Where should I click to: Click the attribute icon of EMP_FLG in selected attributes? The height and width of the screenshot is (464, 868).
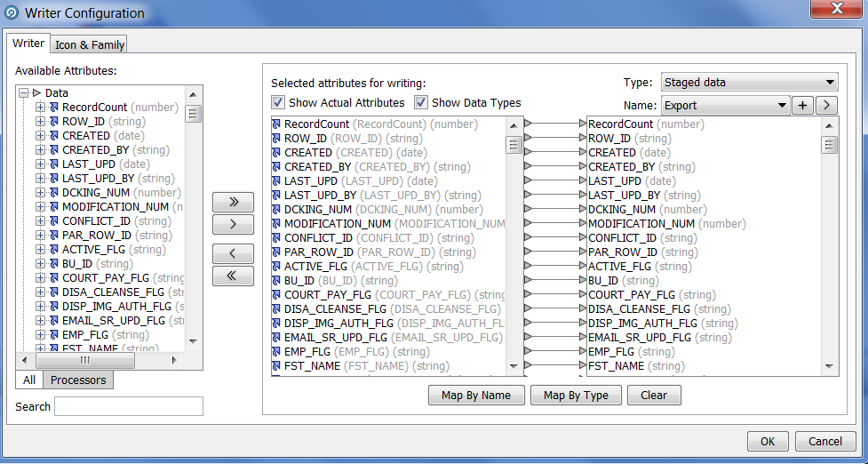[x=276, y=352]
